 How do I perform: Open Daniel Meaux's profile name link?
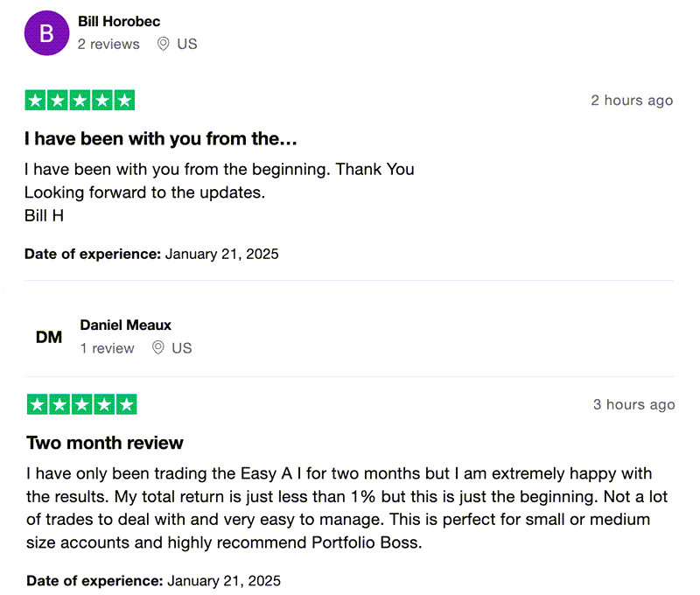click(x=125, y=325)
